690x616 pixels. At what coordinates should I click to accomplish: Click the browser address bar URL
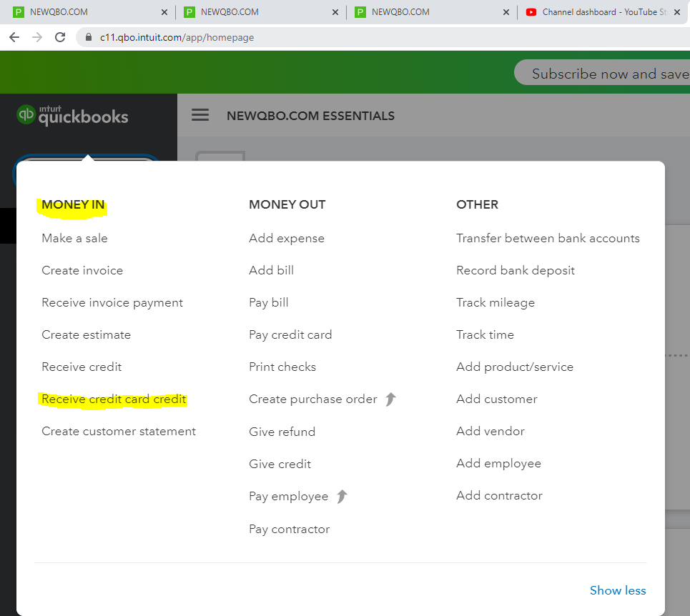[177, 37]
